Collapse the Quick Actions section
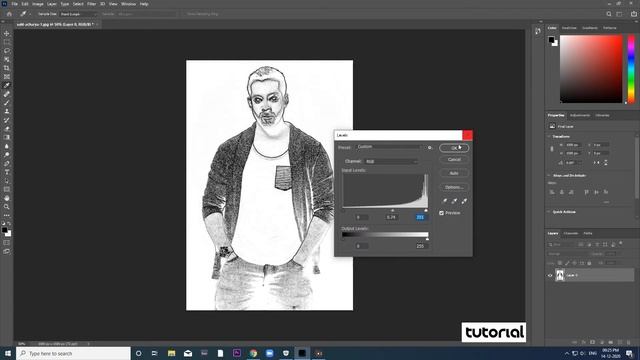The height and width of the screenshot is (360, 640). click(x=549, y=212)
